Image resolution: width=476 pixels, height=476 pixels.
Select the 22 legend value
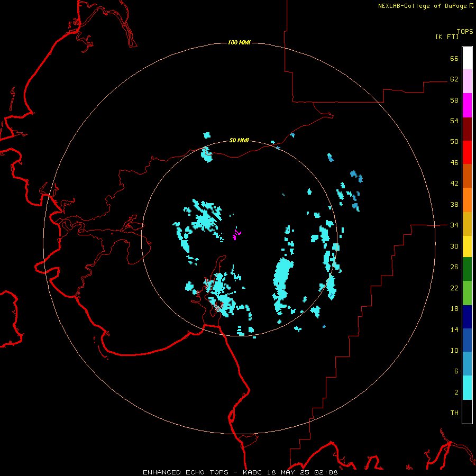click(x=454, y=288)
